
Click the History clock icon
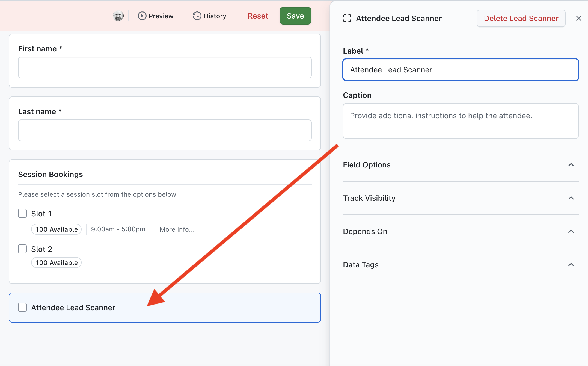pos(197,16)
